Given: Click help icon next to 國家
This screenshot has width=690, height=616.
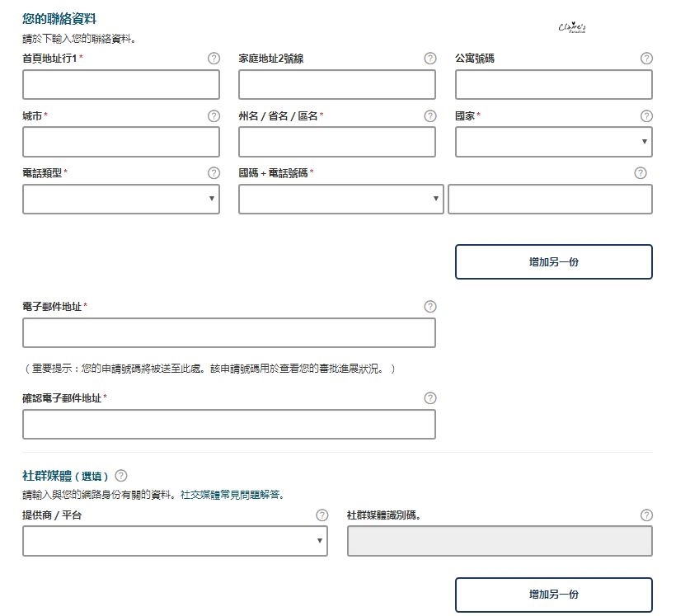Looking at the screenshot, I should pos(646,116).
